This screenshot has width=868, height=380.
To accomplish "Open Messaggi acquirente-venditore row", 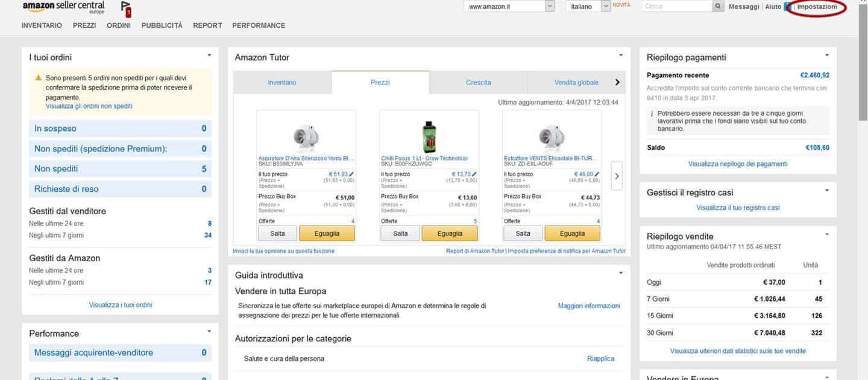I will [121, 353].
